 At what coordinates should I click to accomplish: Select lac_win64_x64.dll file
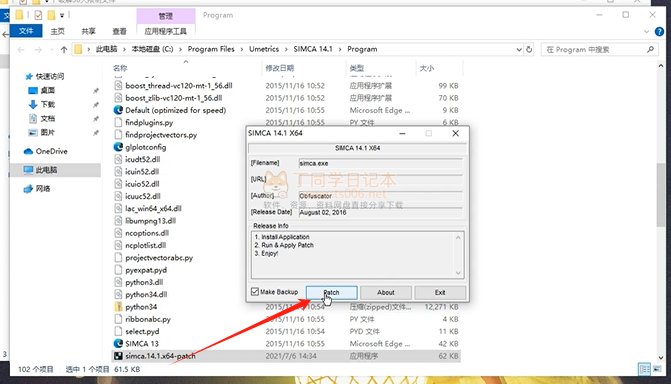153,208
